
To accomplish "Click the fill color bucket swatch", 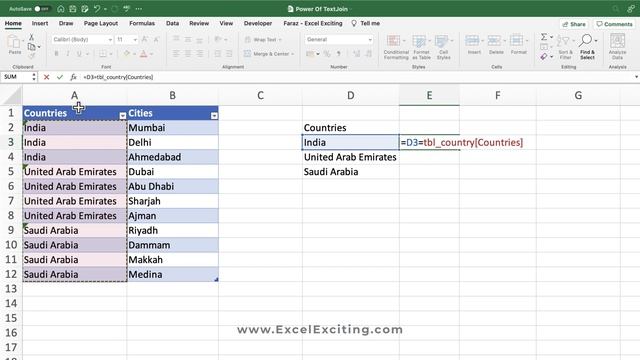I will pos(127,53).
